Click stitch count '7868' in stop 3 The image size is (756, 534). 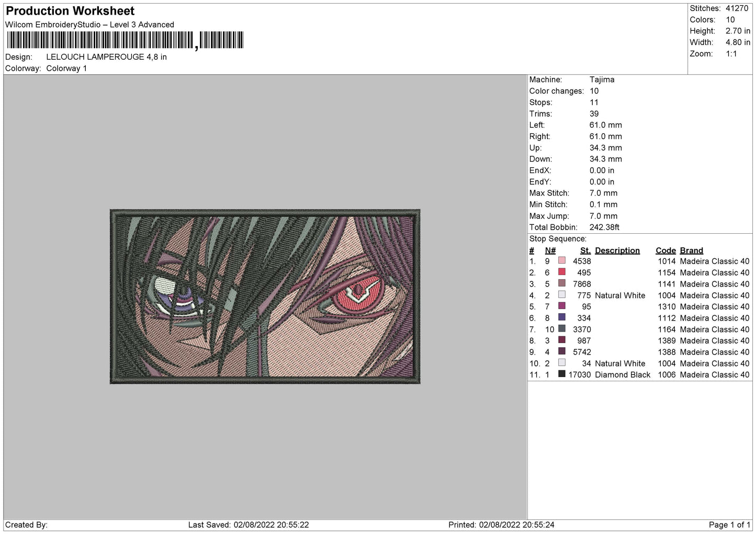(582, 284)
